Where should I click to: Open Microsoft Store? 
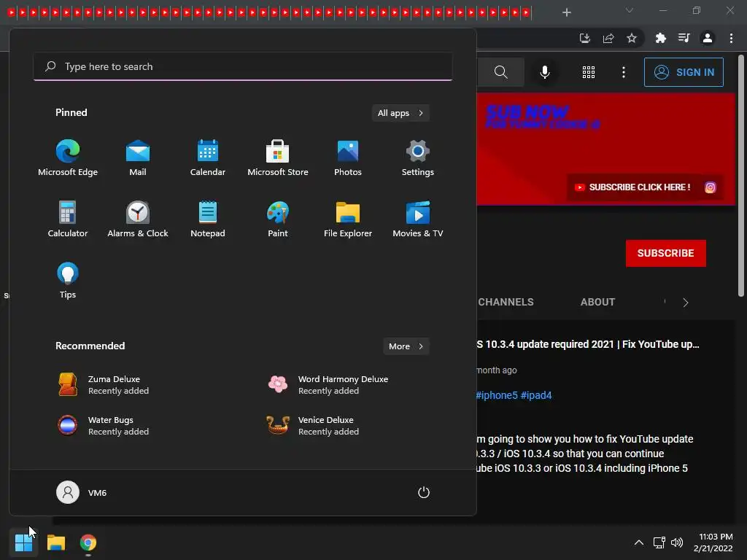(278, 158)
